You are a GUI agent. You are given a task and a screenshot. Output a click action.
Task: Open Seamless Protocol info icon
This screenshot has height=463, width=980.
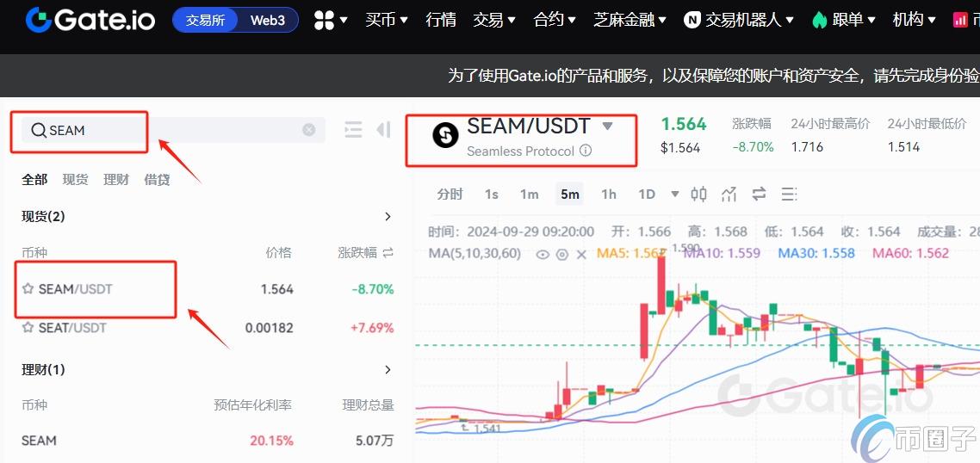pos(585,151)
